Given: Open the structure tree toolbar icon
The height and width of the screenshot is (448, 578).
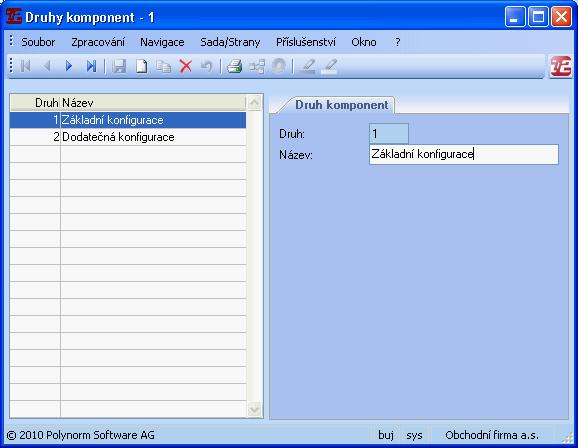Looking at the screenshot, I should tap(257, 66).
